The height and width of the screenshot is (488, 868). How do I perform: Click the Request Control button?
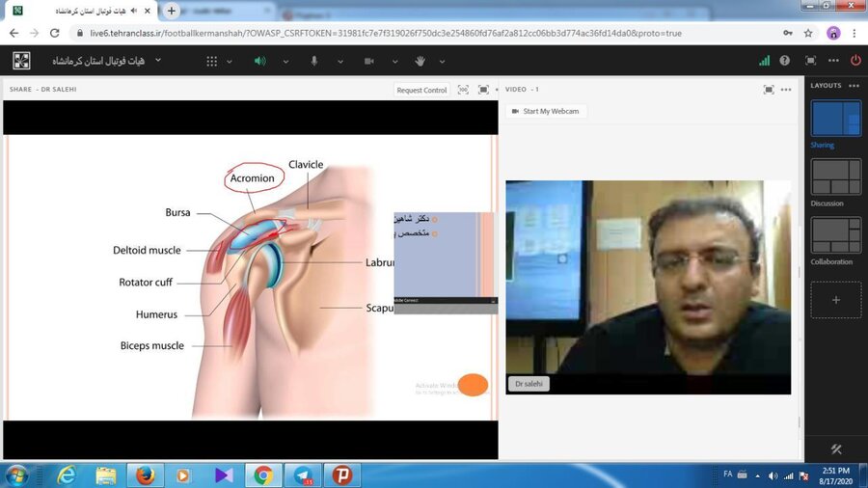pos(421,90)
